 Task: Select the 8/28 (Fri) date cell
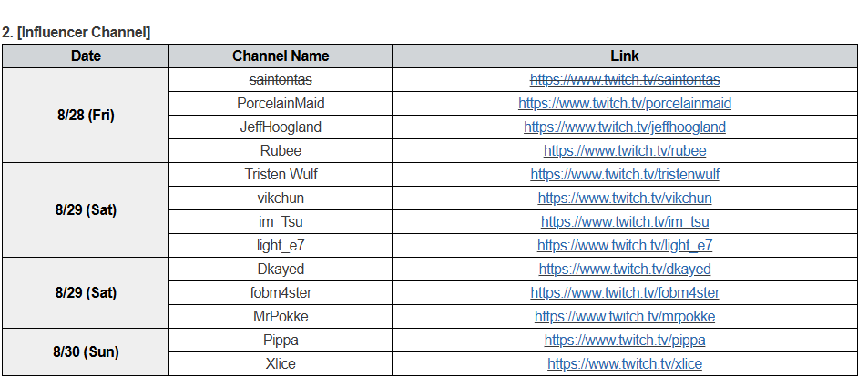tap(86, 115)
